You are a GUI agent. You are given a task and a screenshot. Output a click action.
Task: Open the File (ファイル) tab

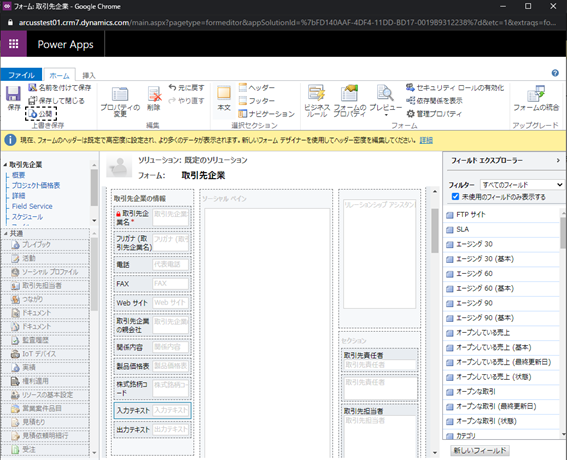[21, 75]
